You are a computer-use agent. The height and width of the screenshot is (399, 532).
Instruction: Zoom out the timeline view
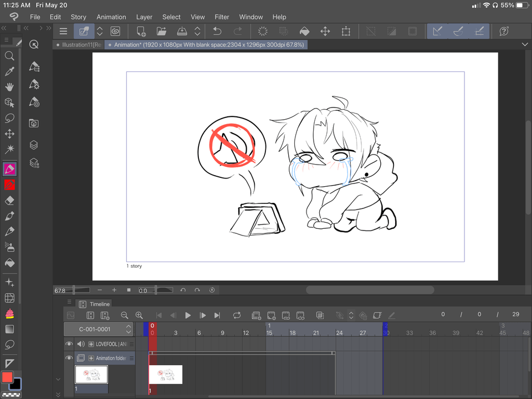coord(124,315)
